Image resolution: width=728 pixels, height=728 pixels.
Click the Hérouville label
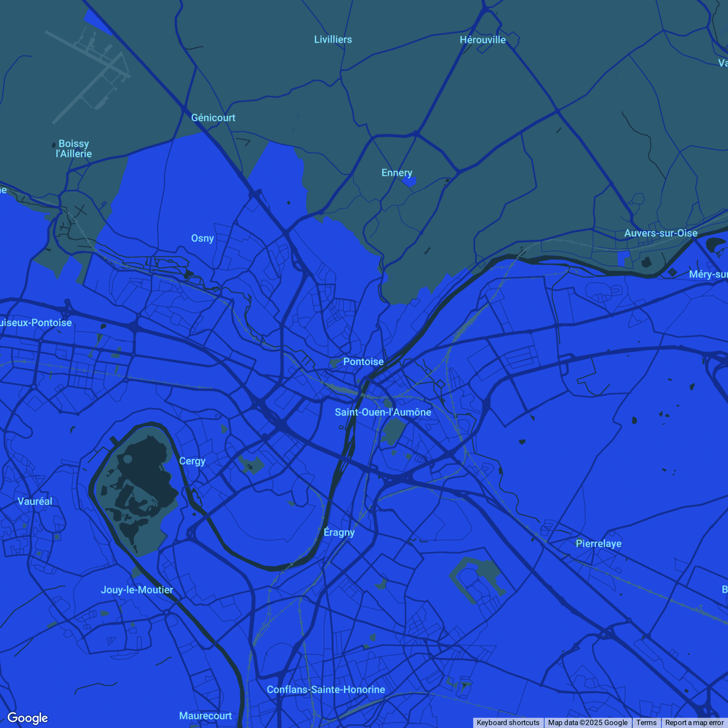pyautogui.click(x=483, y=40)
